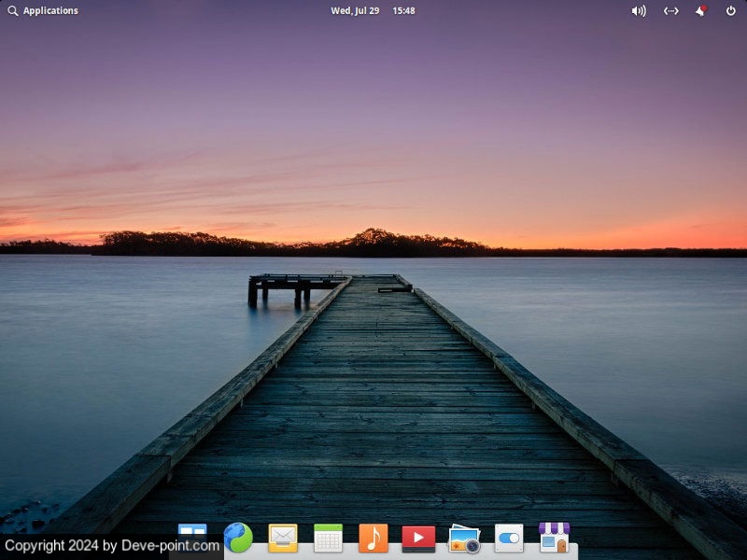The image size is (747, 560).
Task: Click the magnifier icon beside Applications
Action: click(12, 11)
